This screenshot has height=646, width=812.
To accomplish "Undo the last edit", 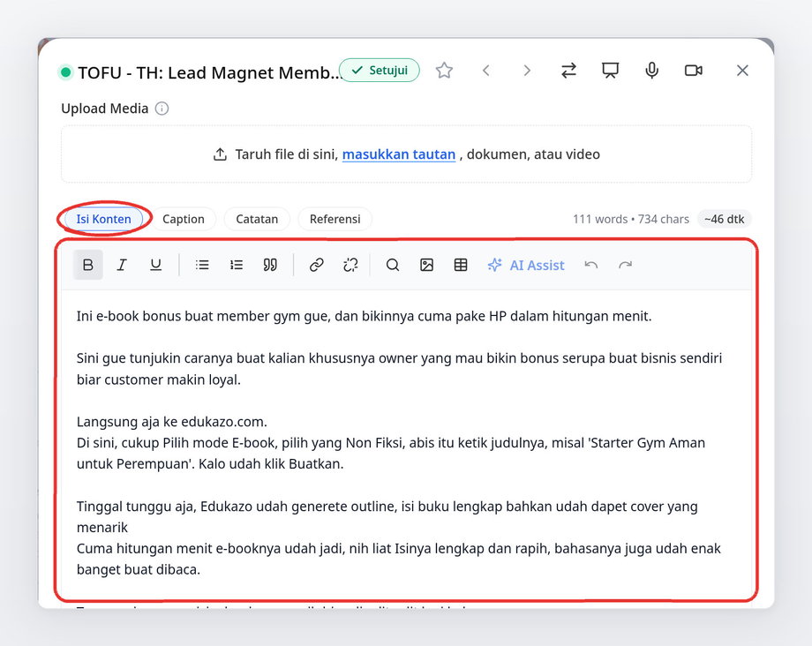I will (x=590, y=265).
